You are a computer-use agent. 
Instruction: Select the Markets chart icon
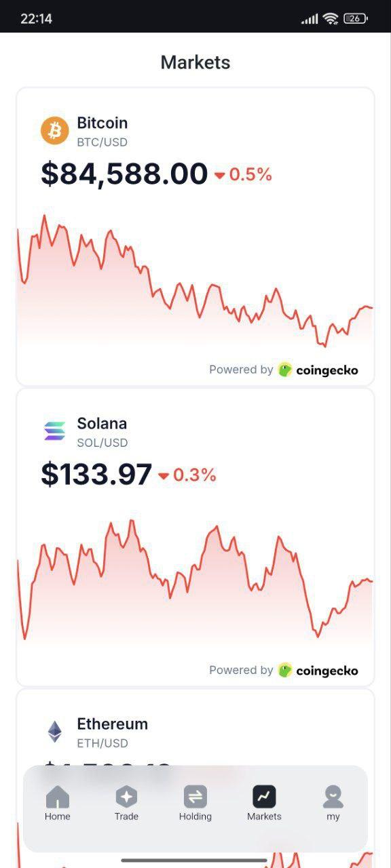click(264, 796)
